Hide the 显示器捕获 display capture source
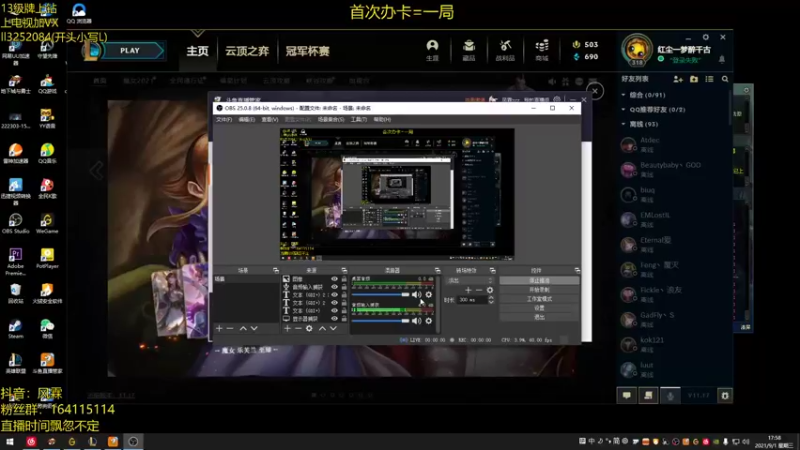Screen dimensions: 800x450 pos(334,318)
